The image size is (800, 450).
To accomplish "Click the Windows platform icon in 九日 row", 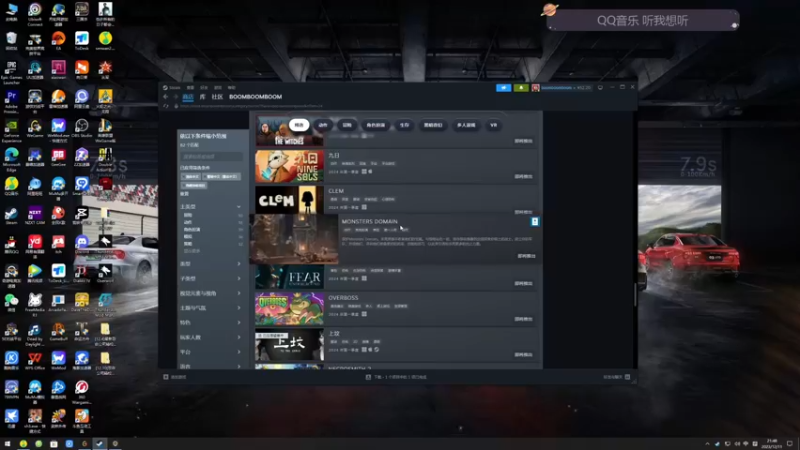I will (364, 172).
